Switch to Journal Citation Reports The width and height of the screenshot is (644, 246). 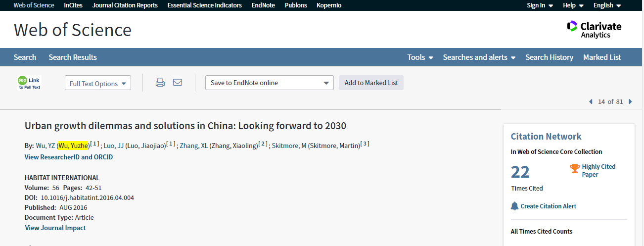[125, 5]
